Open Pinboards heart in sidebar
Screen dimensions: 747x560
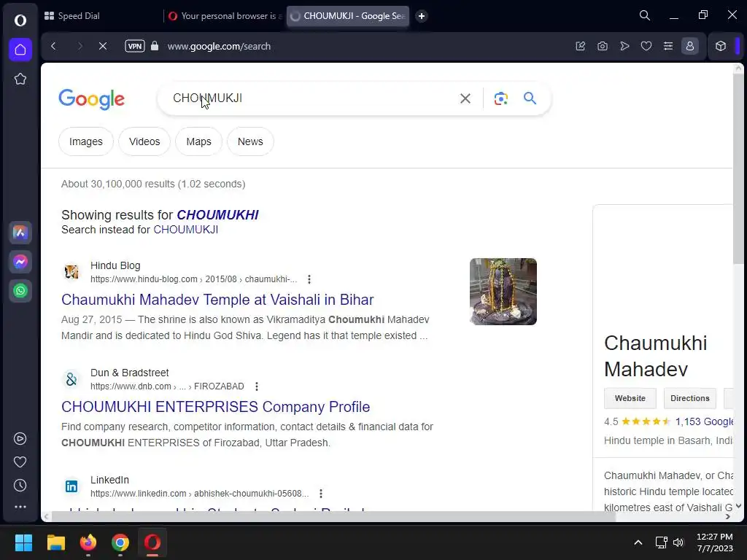click(x=20, y=462)
